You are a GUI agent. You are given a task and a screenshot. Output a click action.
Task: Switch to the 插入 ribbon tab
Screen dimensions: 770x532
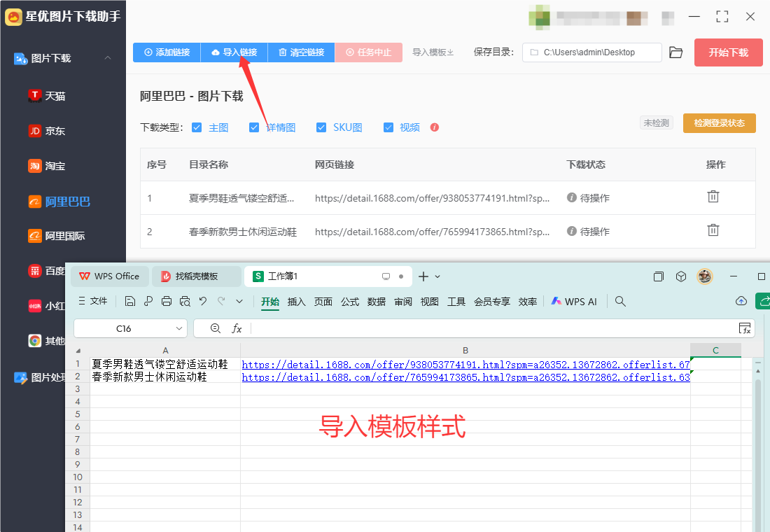[x=297, y=302]
